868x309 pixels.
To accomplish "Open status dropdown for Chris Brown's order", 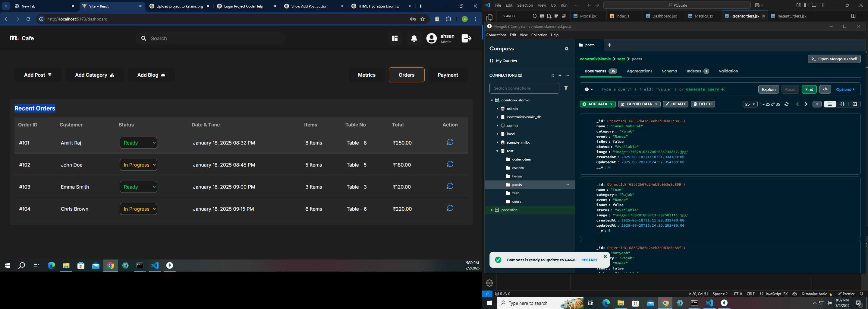I will 139,209.
